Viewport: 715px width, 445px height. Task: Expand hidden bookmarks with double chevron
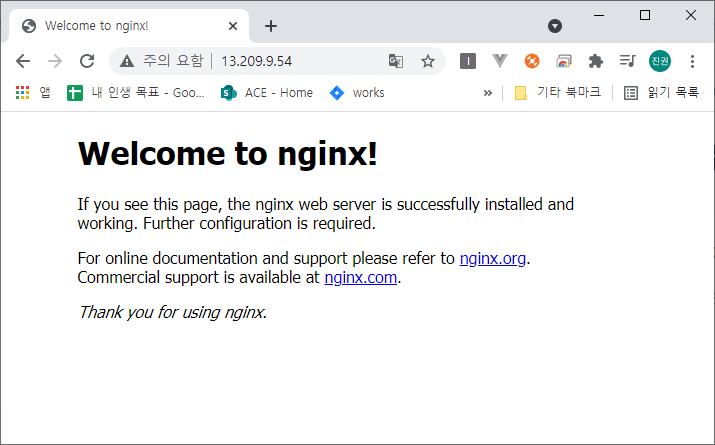(488, 93)
